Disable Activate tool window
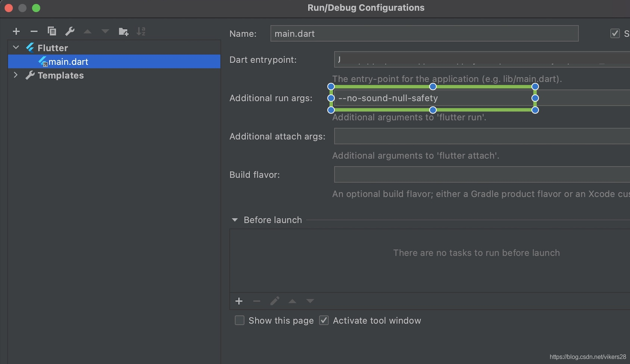 324,320
